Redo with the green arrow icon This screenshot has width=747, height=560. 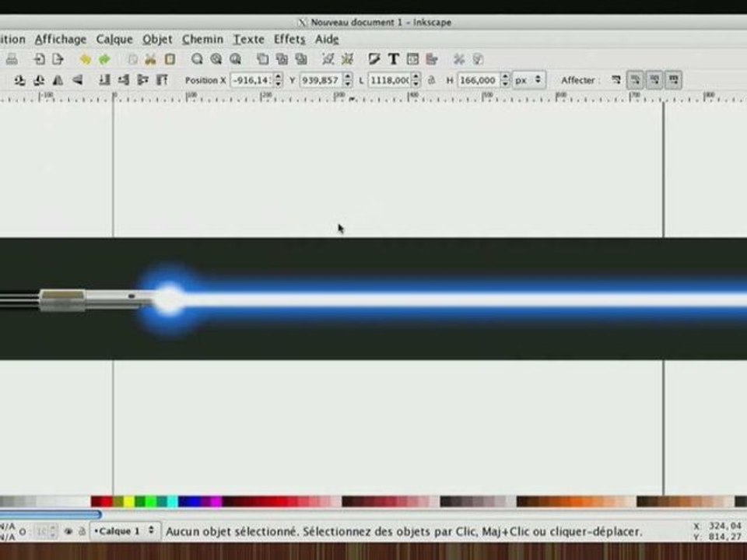tap(103, 59)
